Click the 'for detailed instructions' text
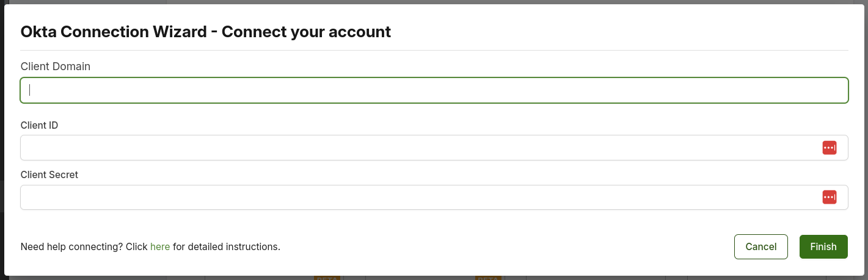The width and height of the screenshot is (868, 280). (227, 247)
